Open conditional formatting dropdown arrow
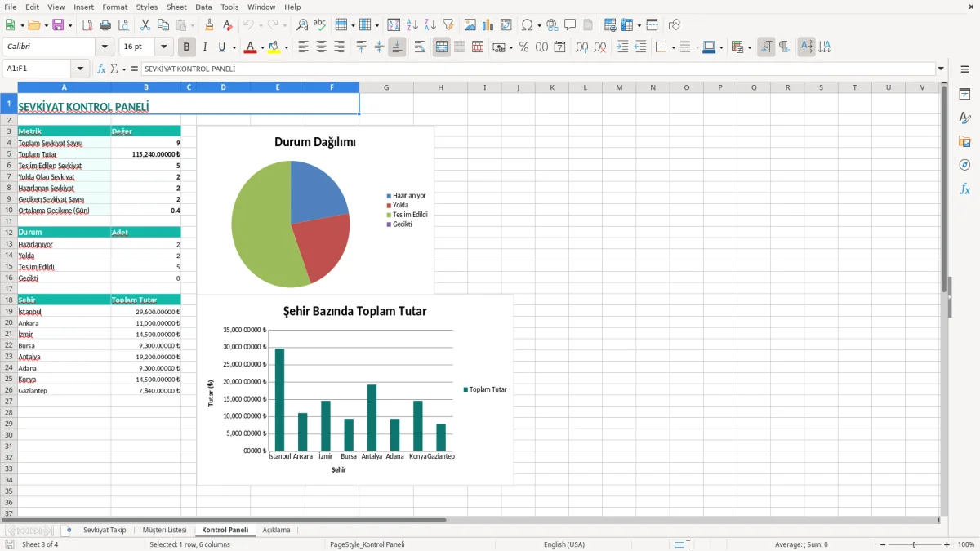The image size is (980, 551). pyautogui.click(x=749, y=47)
